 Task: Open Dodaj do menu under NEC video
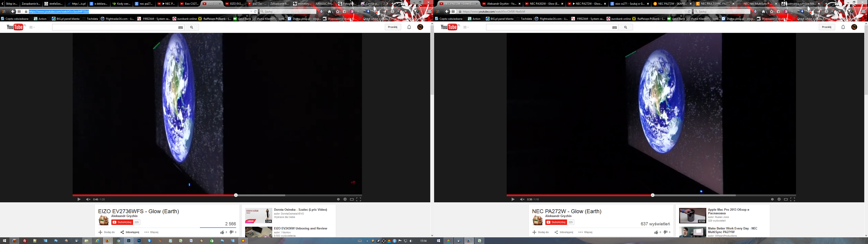click(x=541, y=232)
